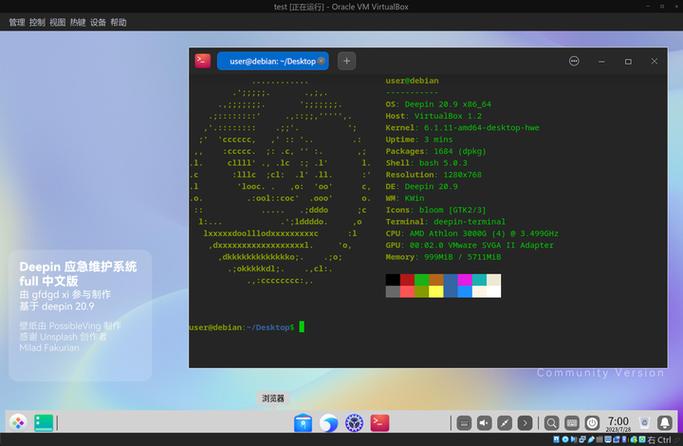Click the 7:00 clock in the dock
The image size is (683, 446).
[x=618, y=423]
